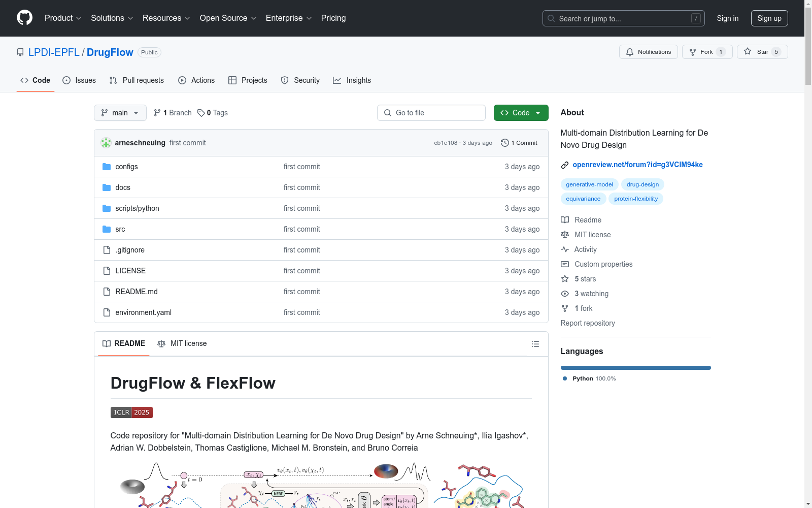Screen dimensions: 812x508
Task: Click arneschneuing's avatar icon
Action: pyautogui.click(x=106, y=143)
